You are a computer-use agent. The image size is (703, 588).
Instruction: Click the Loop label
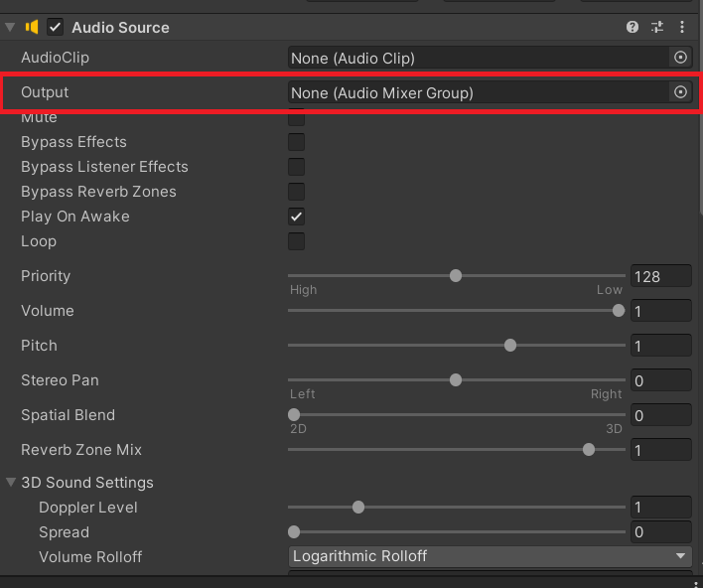click(x=39, y=241)
